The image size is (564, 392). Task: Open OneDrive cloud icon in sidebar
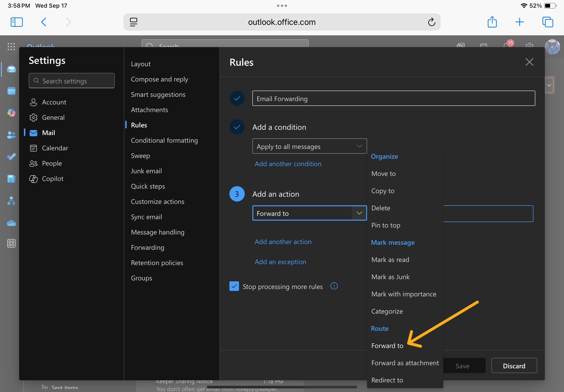click(11, 223)
